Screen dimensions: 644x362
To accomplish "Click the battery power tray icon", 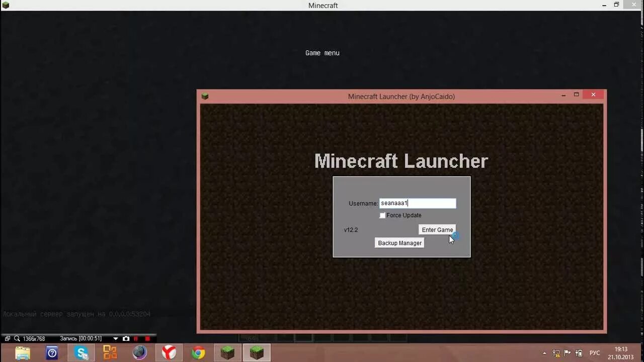I will click(x=579, y=353).
